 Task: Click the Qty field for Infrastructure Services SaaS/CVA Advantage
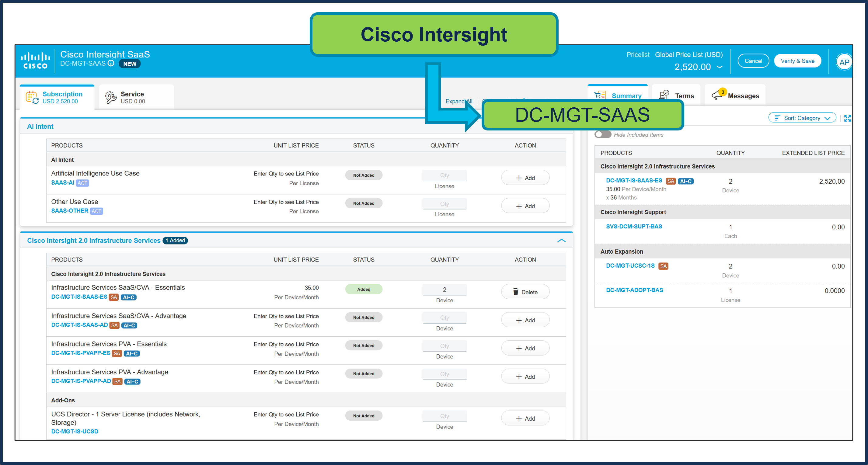pos(444,318)
